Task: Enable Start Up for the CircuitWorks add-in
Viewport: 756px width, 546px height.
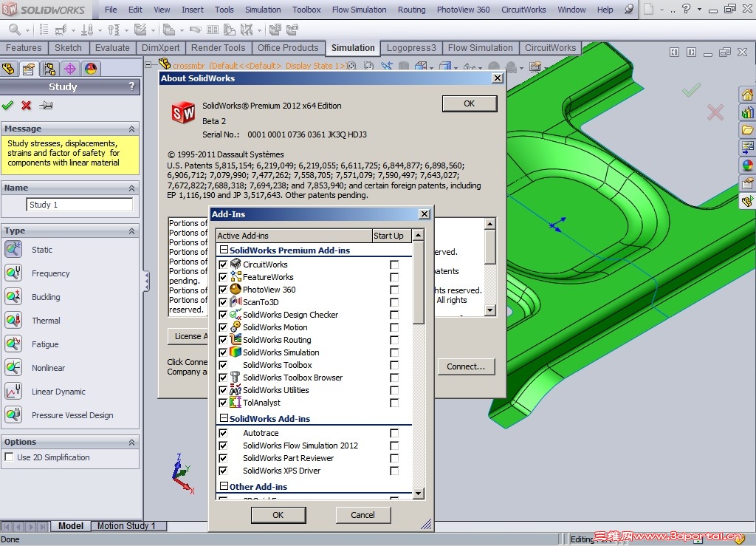Action: [394, 265]
